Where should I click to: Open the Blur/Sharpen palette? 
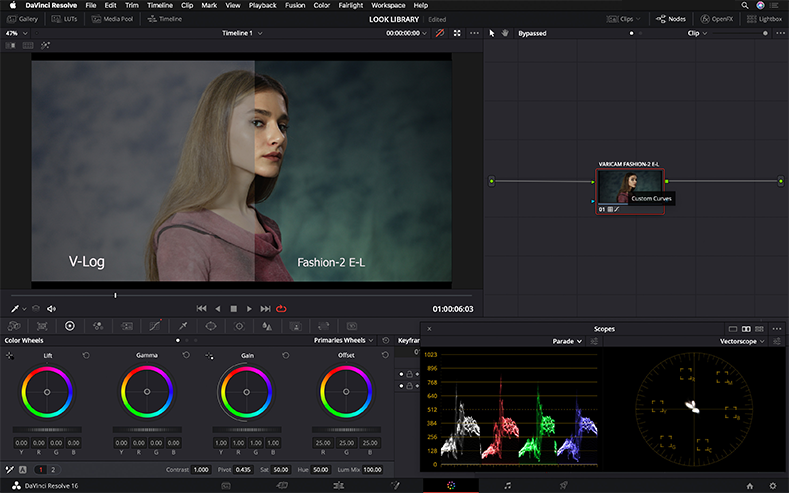pyautogui.click(x=267, y=326)
